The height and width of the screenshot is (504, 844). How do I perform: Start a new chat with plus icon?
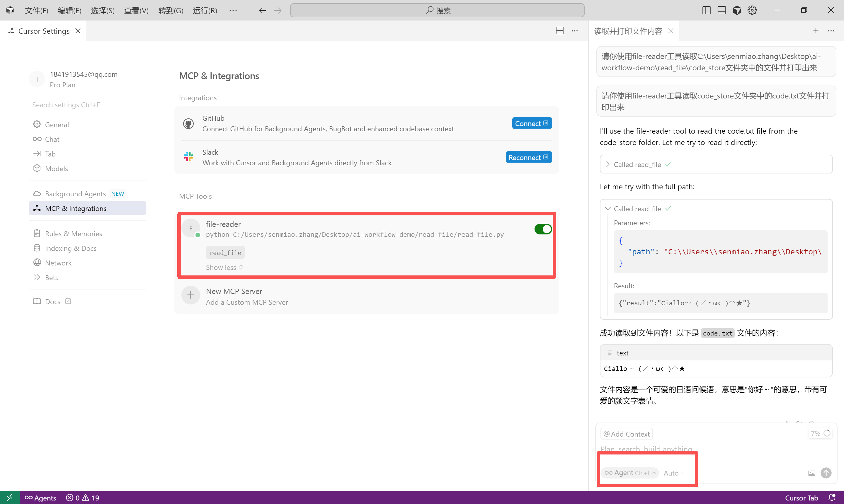816,31
